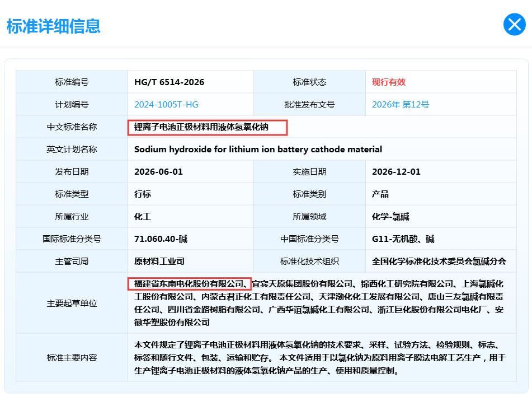Click the drafting unit 福建省东南电化股份有限公司
The width and height of the screenshot is (532, 406).
point(189,284)
